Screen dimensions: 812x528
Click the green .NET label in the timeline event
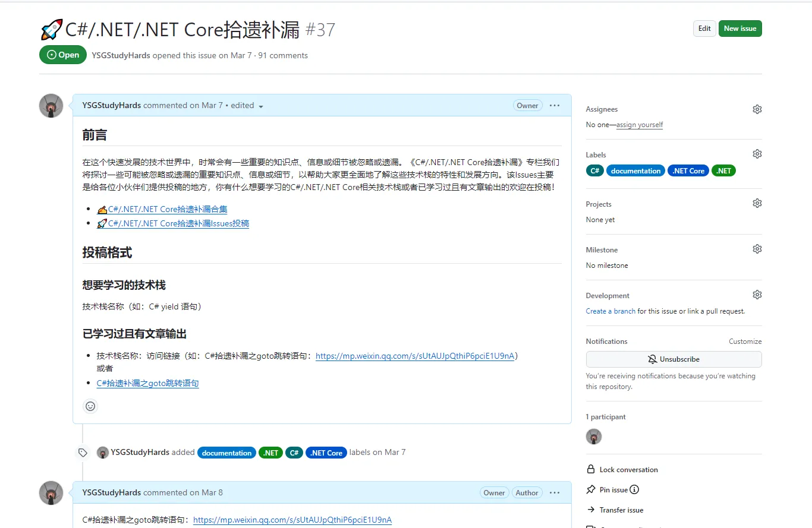point(270,453)
